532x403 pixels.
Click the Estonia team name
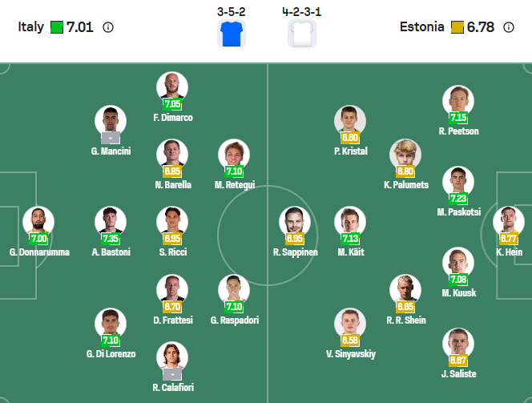(421, 27)
